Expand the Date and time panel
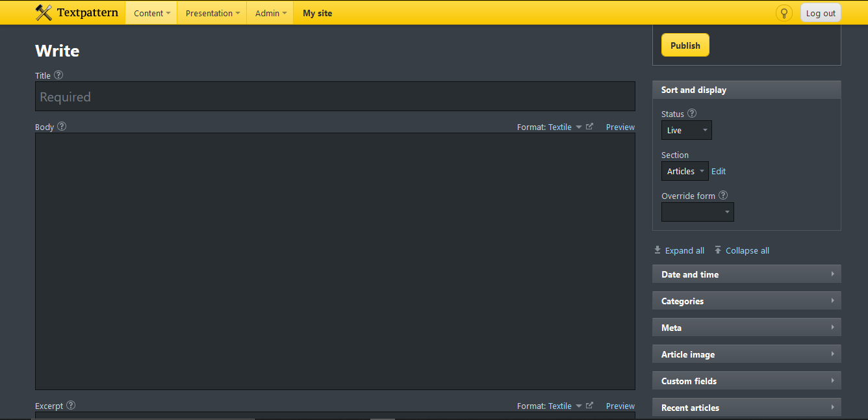The width and height of the screenshot is (868, 420). (746, 274)
